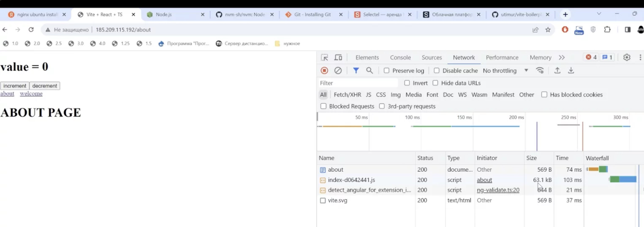The image size is (644, 227).
Task: Click the Filter text input field
Action: coord(358,83)
